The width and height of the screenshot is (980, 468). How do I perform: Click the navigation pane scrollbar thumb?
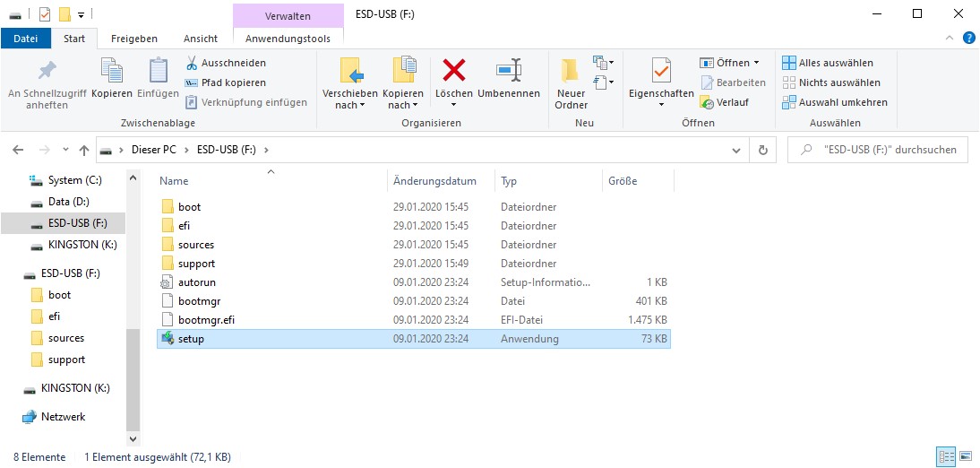[x=133, y=379]
